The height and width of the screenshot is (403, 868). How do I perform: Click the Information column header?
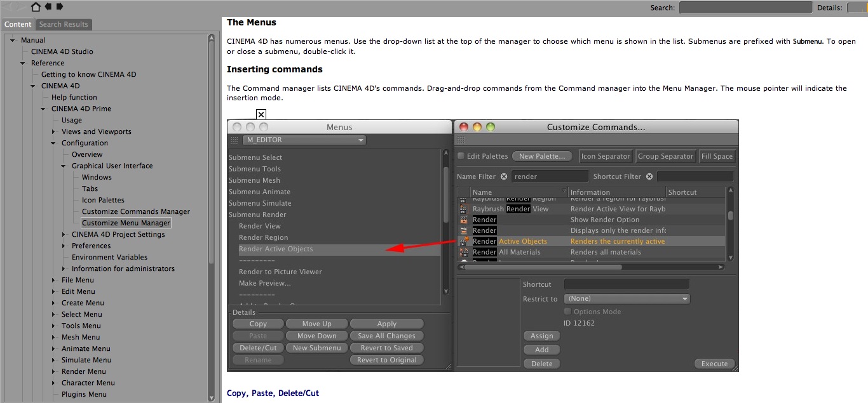pos(617,192)
